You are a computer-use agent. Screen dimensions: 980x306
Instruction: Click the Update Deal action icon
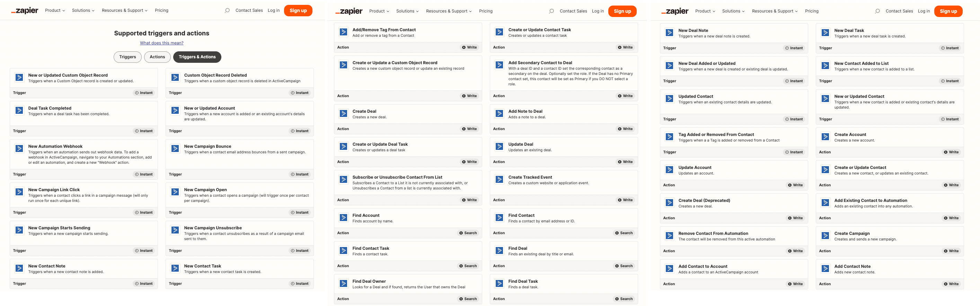(500, 147)
